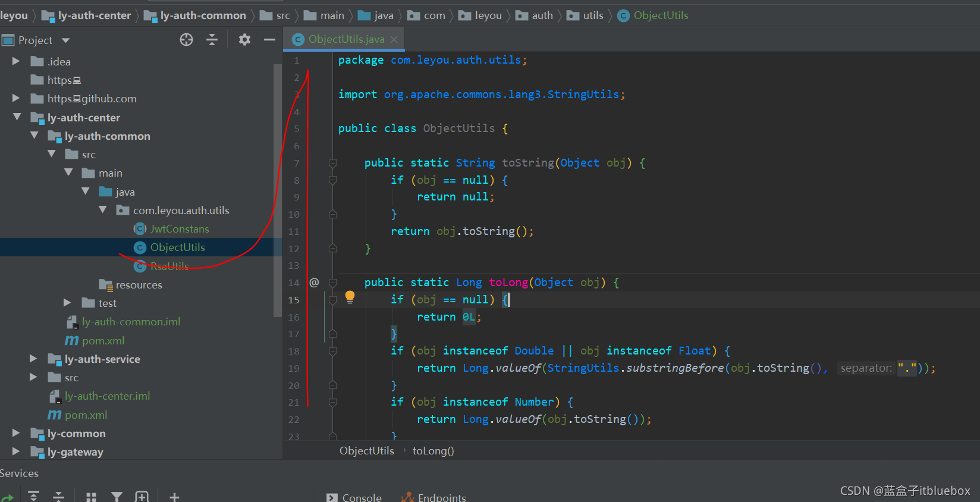Click the locate/select opened file target icon
Image resolution: width=980 pixels, height=502 pixels.
[186, 40]
